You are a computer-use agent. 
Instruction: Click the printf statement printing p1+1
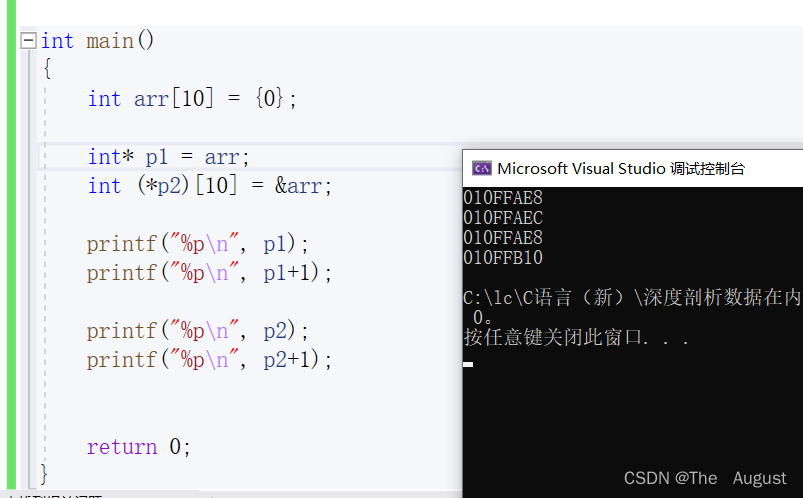coord(209,273)
